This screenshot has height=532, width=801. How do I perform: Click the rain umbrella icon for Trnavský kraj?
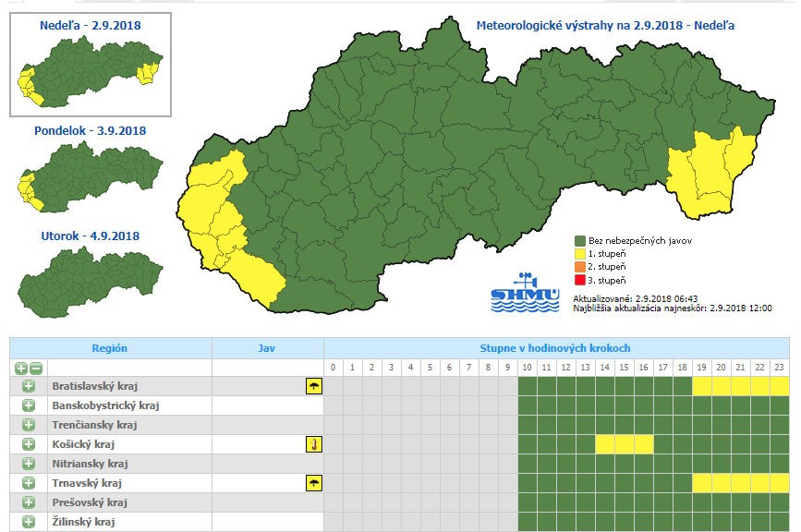pyautogui.click(x=313, y=483)
